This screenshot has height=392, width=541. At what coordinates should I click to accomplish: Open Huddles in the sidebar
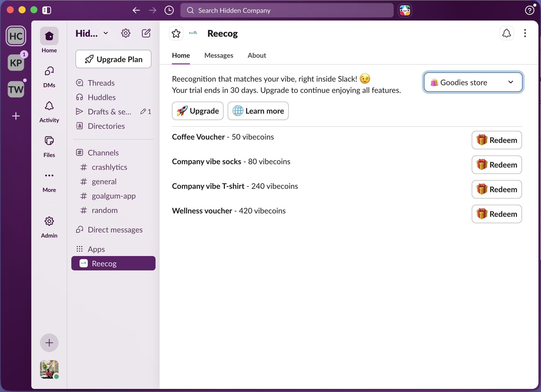(113, 97)
